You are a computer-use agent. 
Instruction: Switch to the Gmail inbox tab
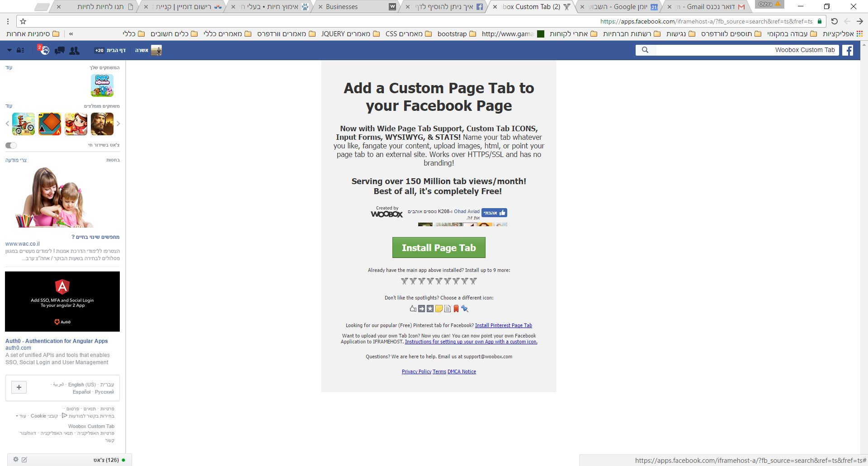click(x=710, y=7)
